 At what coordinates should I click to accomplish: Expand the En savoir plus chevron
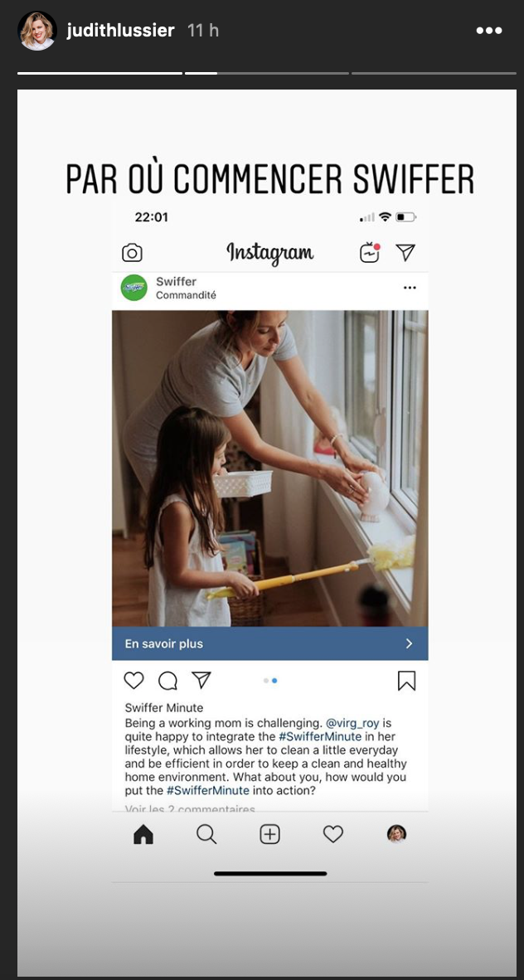[x=409, y=643]
